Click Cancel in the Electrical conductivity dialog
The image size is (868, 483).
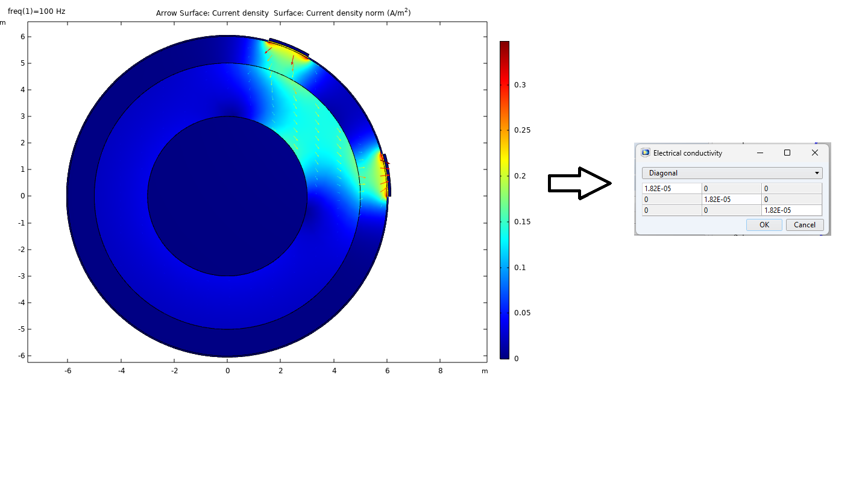[x=804, y=225]
